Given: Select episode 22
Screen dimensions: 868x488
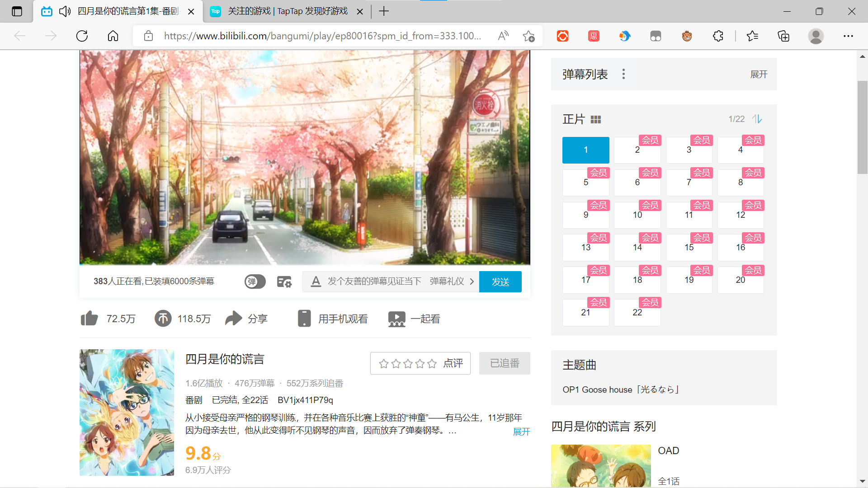Looking at the screenshot, I should point(637,313).
